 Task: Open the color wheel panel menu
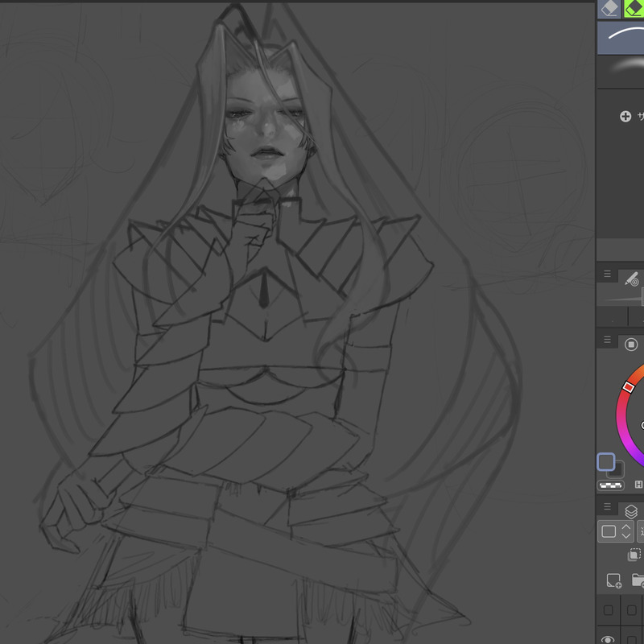tap(607, 340)
